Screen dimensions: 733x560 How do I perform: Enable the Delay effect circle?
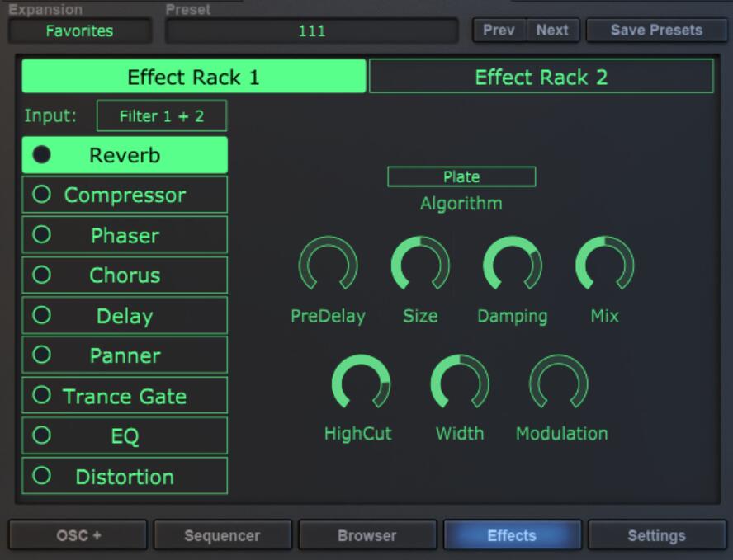(x=41, y=315)
